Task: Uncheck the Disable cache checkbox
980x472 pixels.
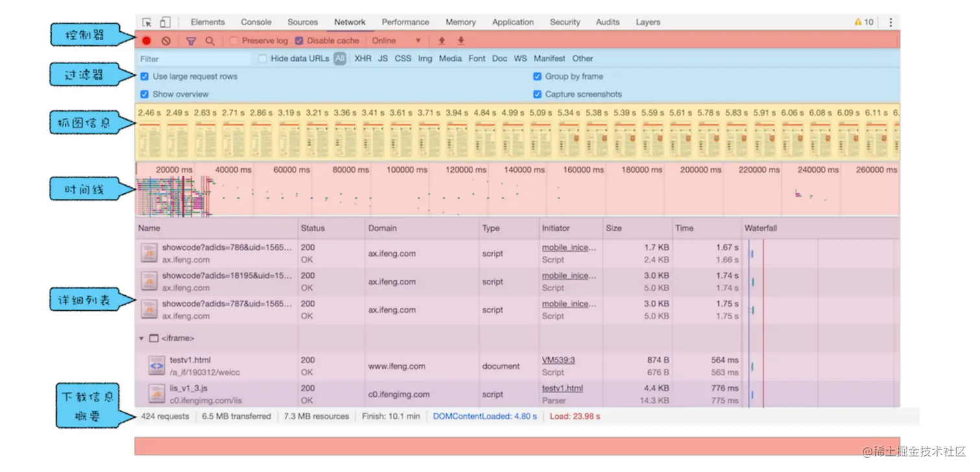Action: click(x=299, y=41)
